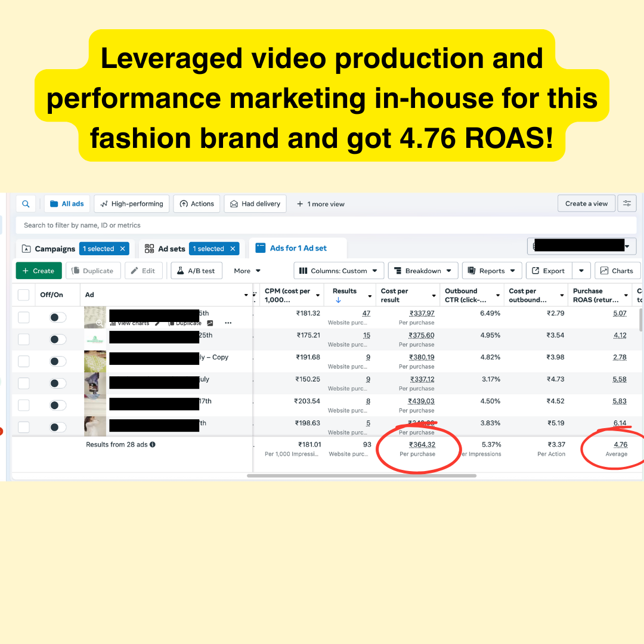Select the Ads for 1 Ad set tab
This screenshot has height=644, width=644.
coord(298,248)
